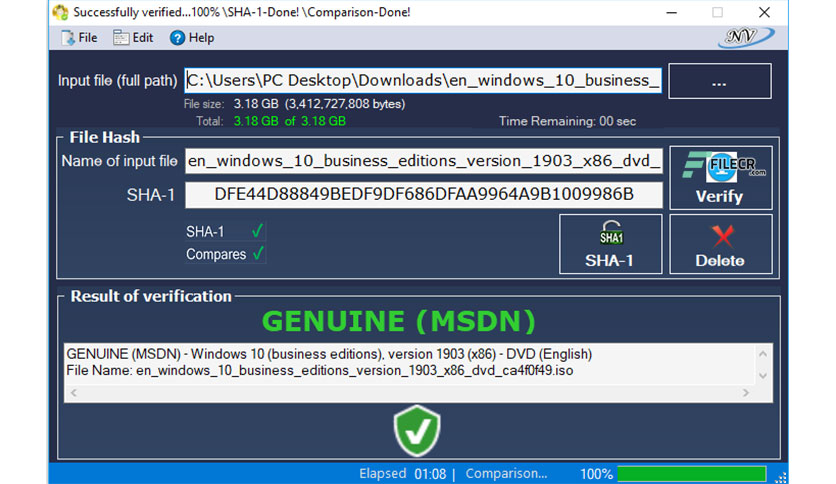
Task: Click the 'Time Remaining: 00 sec' text
Action: click(x=567, y=122)
